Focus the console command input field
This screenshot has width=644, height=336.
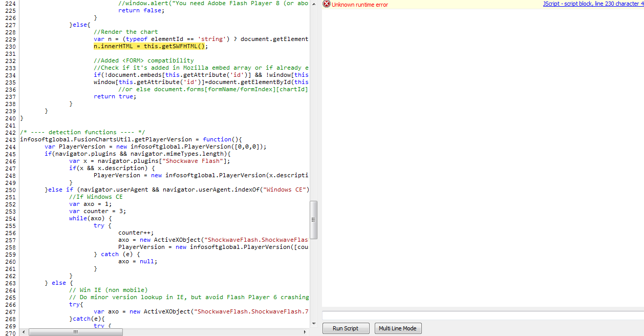(482, 315)
